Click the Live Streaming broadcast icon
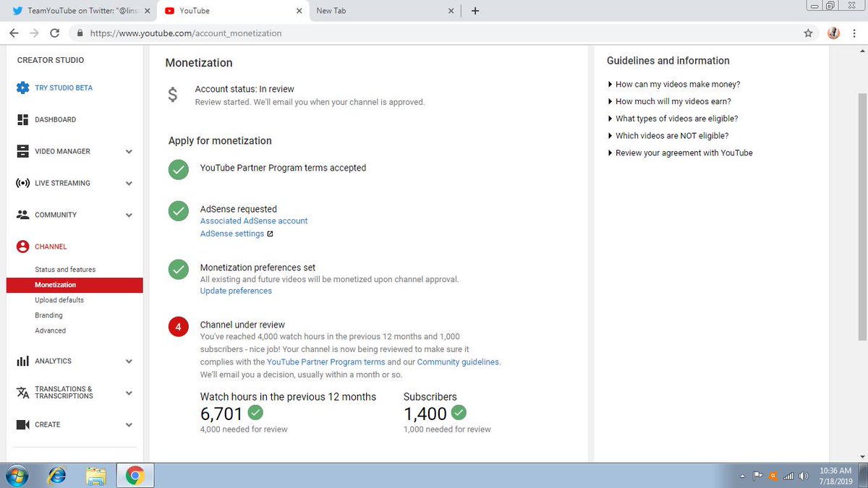Screen dimensions: 868x488 tap(22, 183)
